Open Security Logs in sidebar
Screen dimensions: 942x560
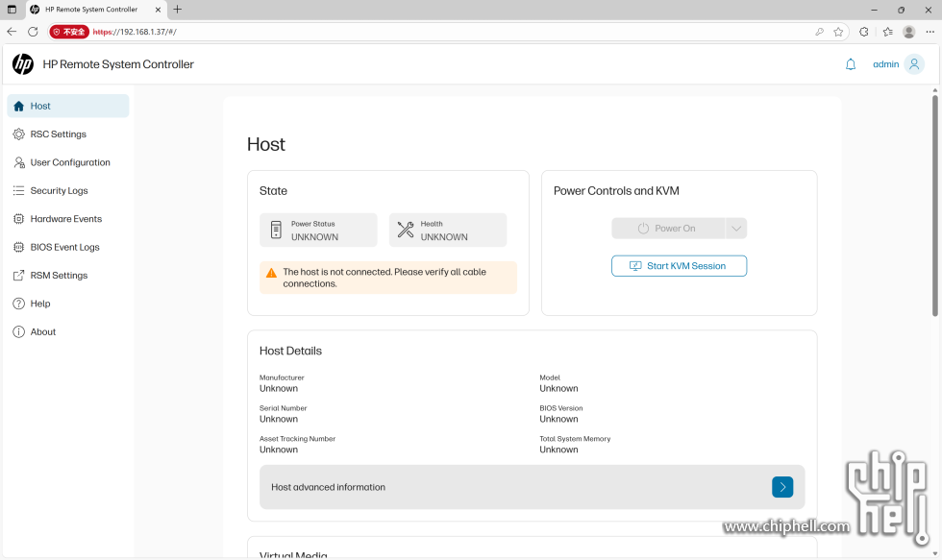point(59,191)
